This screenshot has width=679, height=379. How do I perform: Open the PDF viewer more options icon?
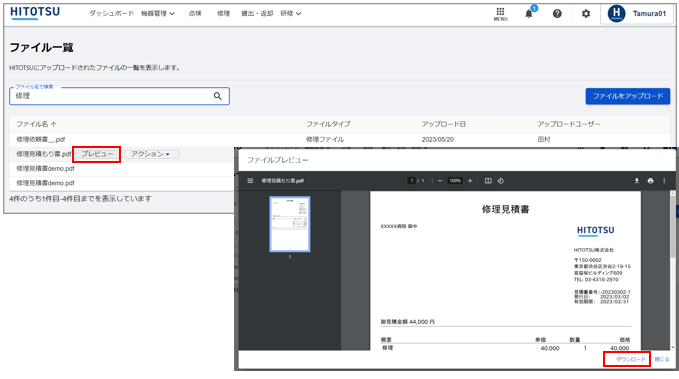tap(664, 181)
